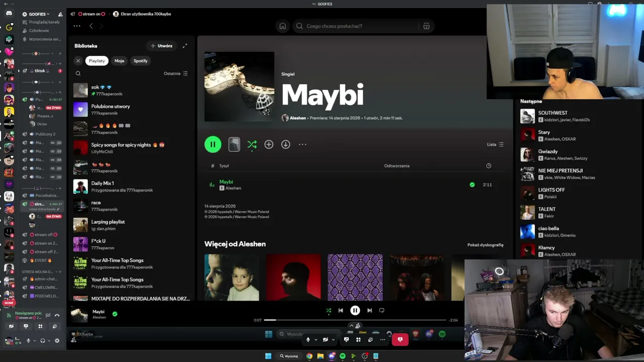
Task: Open the Larping playlist
Action: (x=131, y=225)
